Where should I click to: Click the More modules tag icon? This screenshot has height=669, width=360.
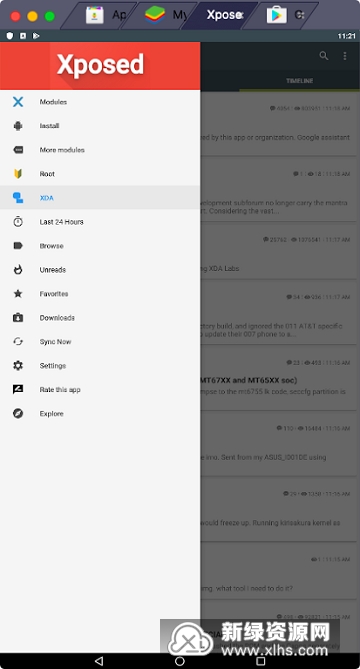(18, 150)
